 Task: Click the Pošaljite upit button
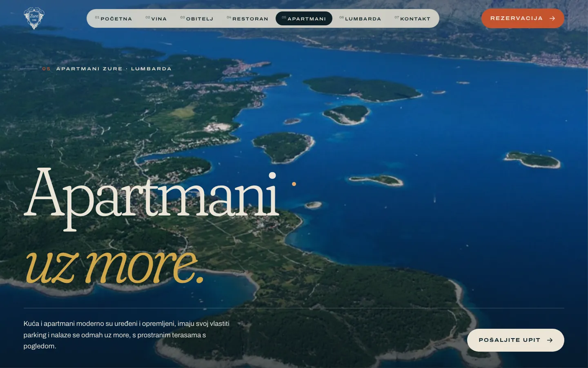[x=516, y=340]
